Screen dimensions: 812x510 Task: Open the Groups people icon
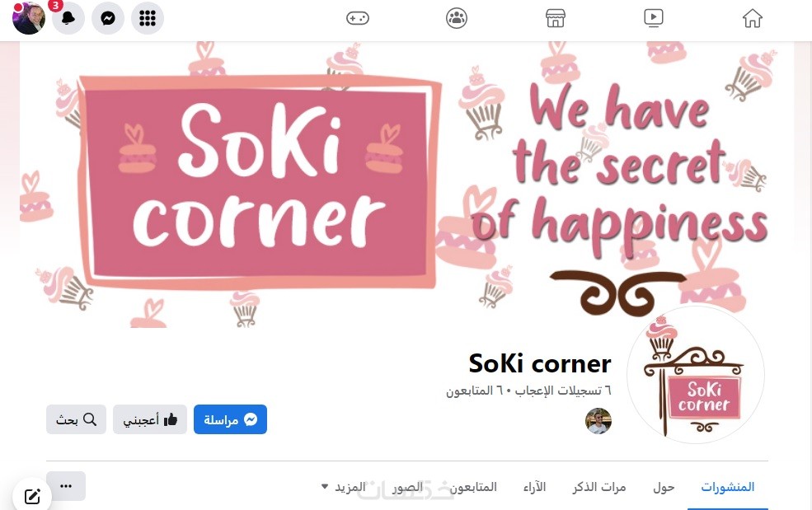(x=456, y=18)
